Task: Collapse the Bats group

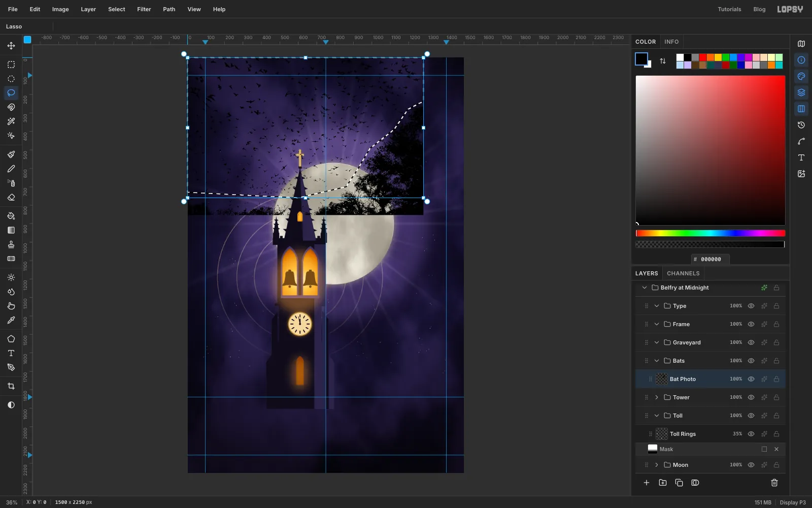Action: [657, 361]
